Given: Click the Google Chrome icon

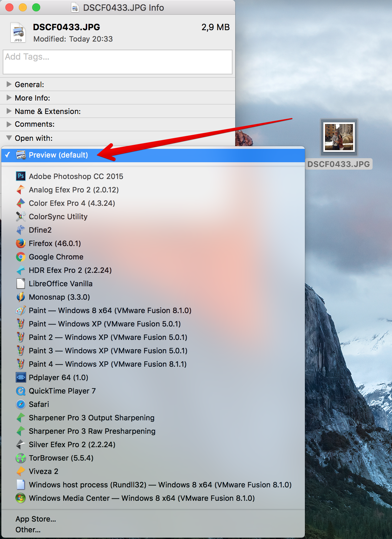Looking at the screenshot, I should tap(21, 257).
